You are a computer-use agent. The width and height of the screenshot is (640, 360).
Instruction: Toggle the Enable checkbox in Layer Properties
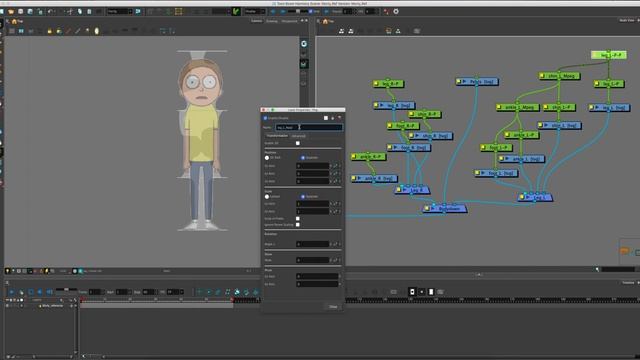point(265,118)
